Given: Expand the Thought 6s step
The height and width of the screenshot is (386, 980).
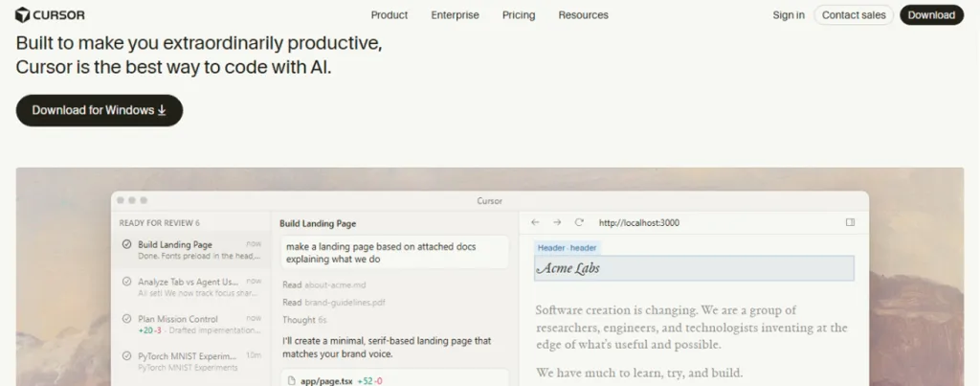Looking at the screenshot, I should coord(304,320).
